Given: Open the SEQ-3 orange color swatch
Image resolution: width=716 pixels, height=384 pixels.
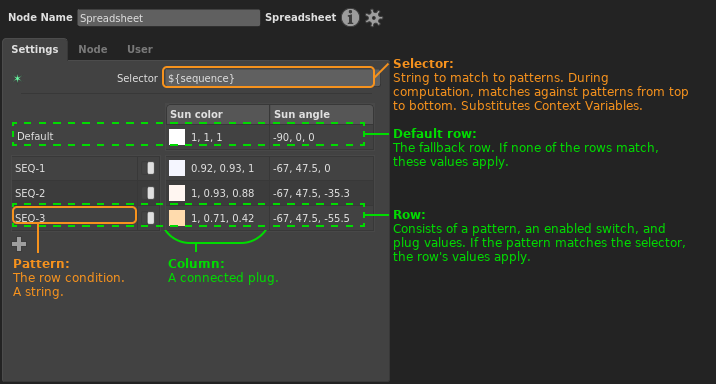Looking at the screenshot, I should pyautogui.click(x=177, y=218).
